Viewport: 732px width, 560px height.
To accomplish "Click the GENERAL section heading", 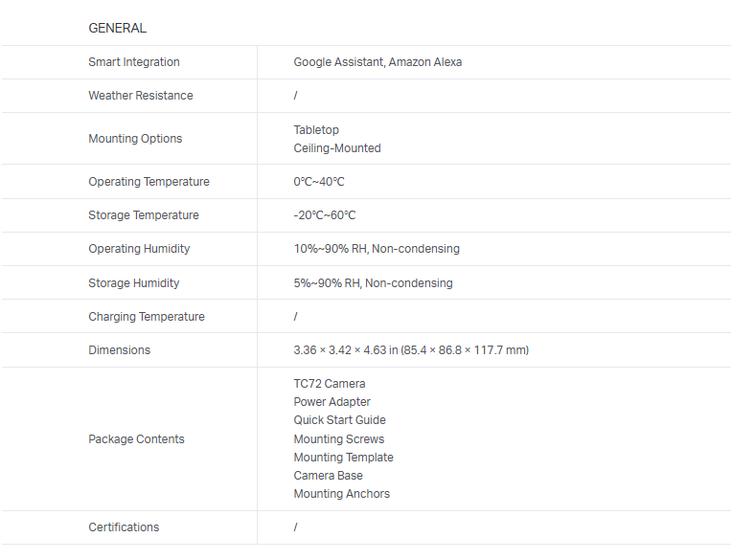I will (117, 28).
